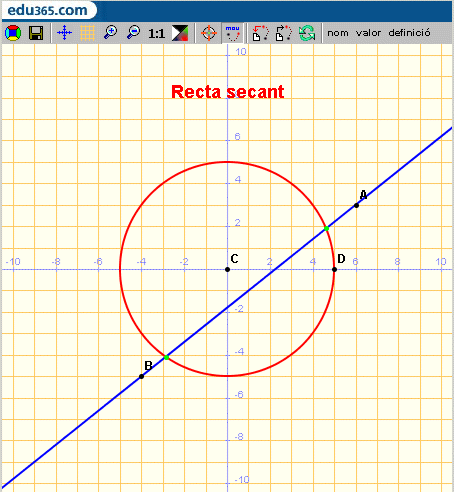Screen dimensions: 454x492
Task: Open the black and color palette icon
Action: (180, 33)
